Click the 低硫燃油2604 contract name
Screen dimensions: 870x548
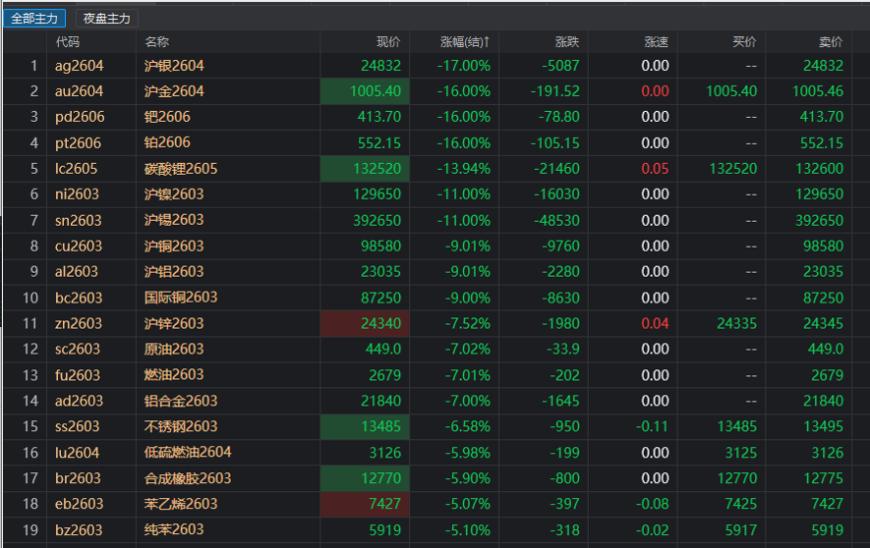click(188, 453)
